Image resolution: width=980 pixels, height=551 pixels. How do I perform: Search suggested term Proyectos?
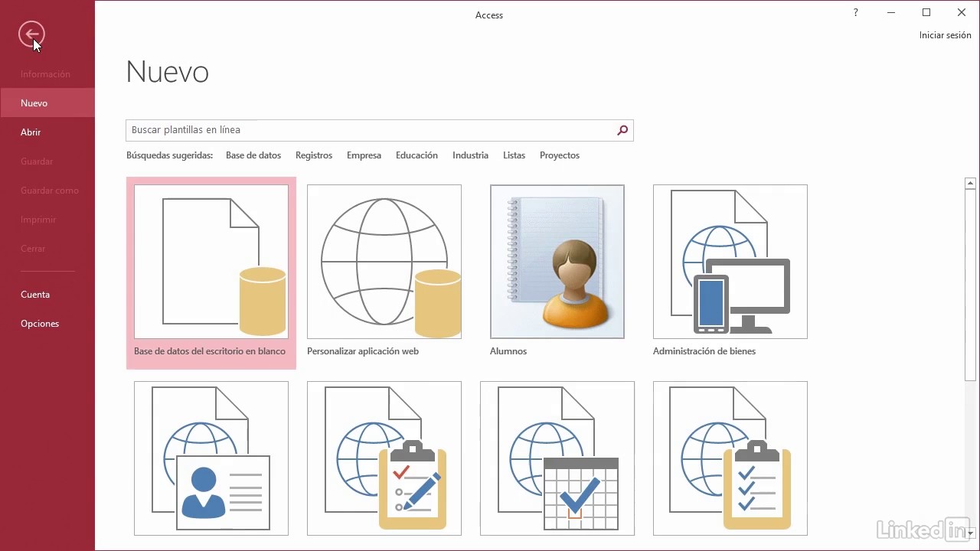click(x=560, y=155)
